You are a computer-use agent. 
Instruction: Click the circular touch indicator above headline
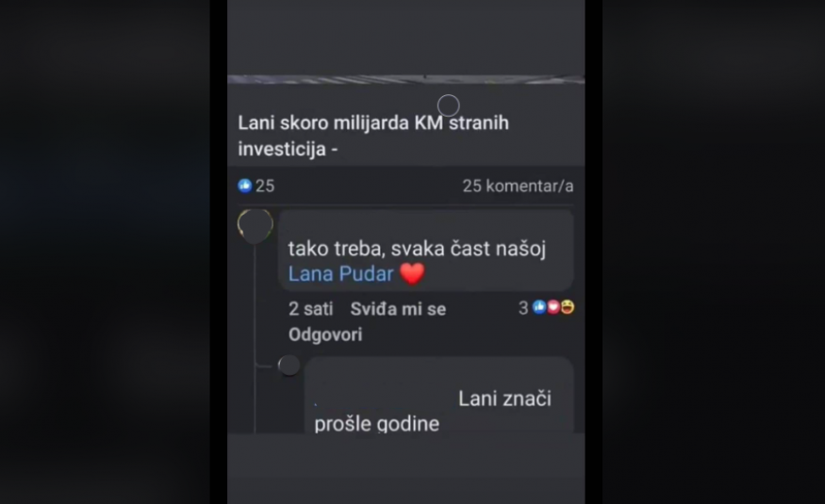[x=448, y=106]
